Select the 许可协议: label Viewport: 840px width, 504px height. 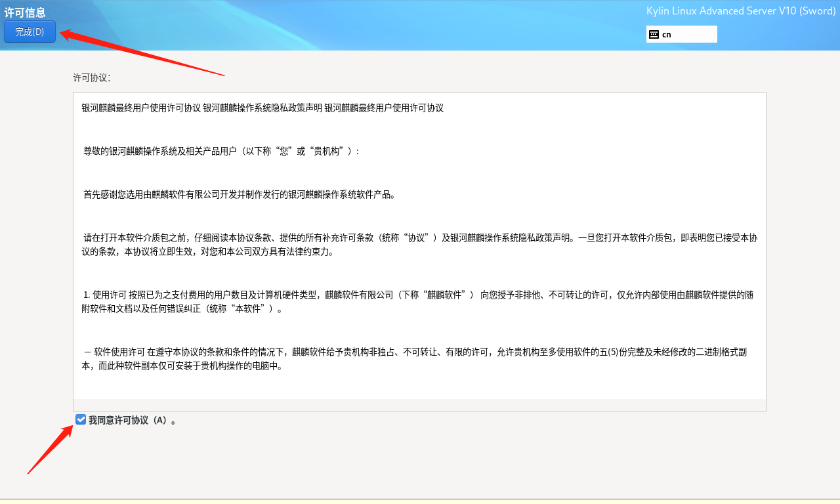[92, 77]
